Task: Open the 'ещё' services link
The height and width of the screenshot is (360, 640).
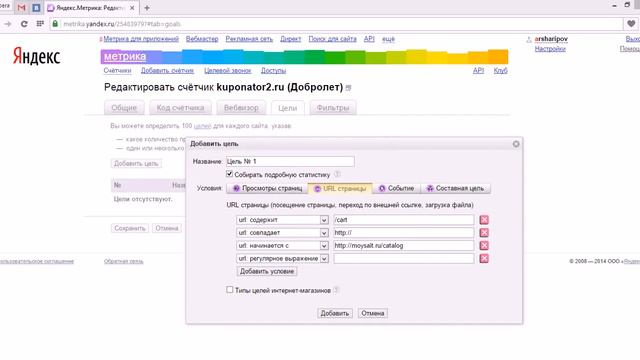Action: coord(388,39)
